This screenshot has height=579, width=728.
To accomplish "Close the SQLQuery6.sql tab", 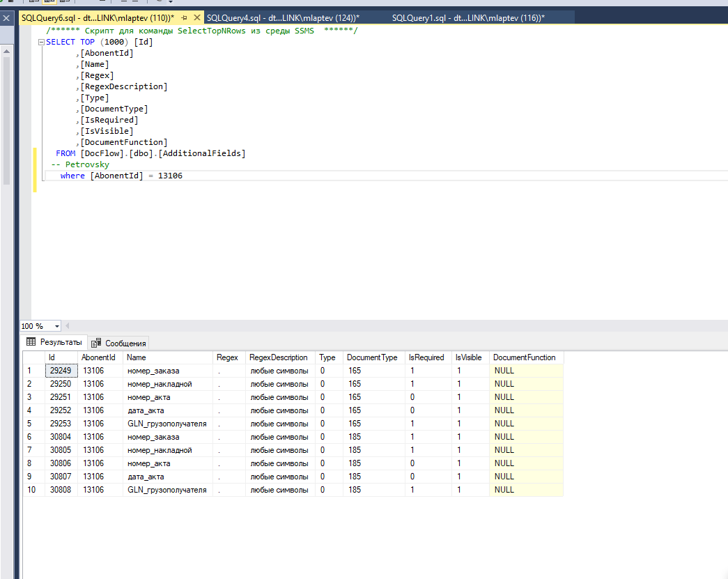I will click(x=196, y=17).
